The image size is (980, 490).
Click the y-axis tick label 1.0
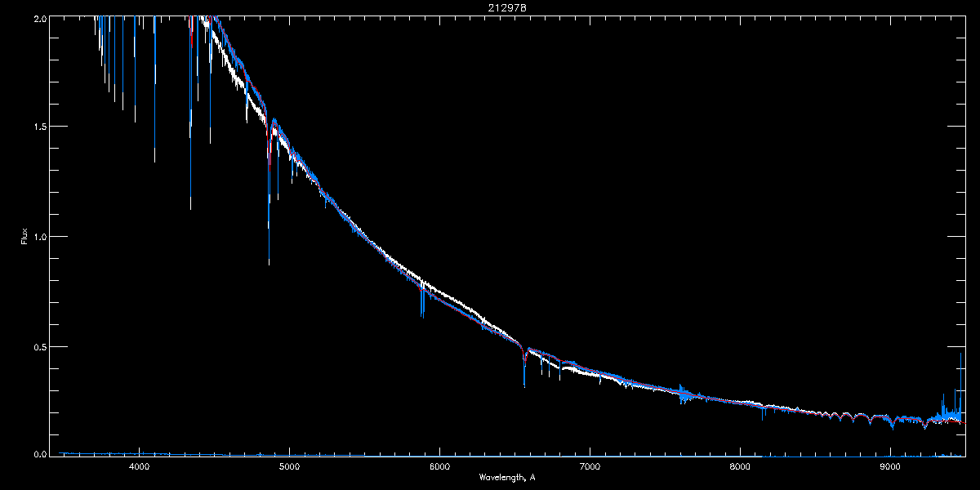pos(38,237)
